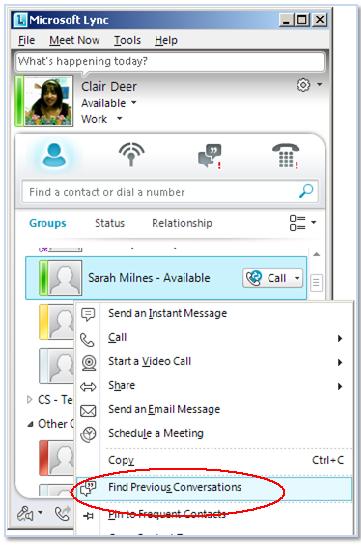
Task: Click Sarah Milnes' contact picture
Action: pos(65,278)
